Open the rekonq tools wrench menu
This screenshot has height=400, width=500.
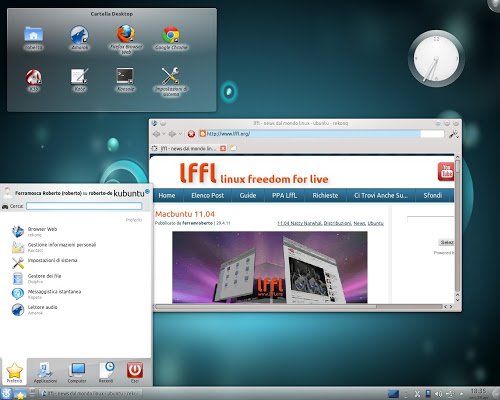[x=453, y=134]
